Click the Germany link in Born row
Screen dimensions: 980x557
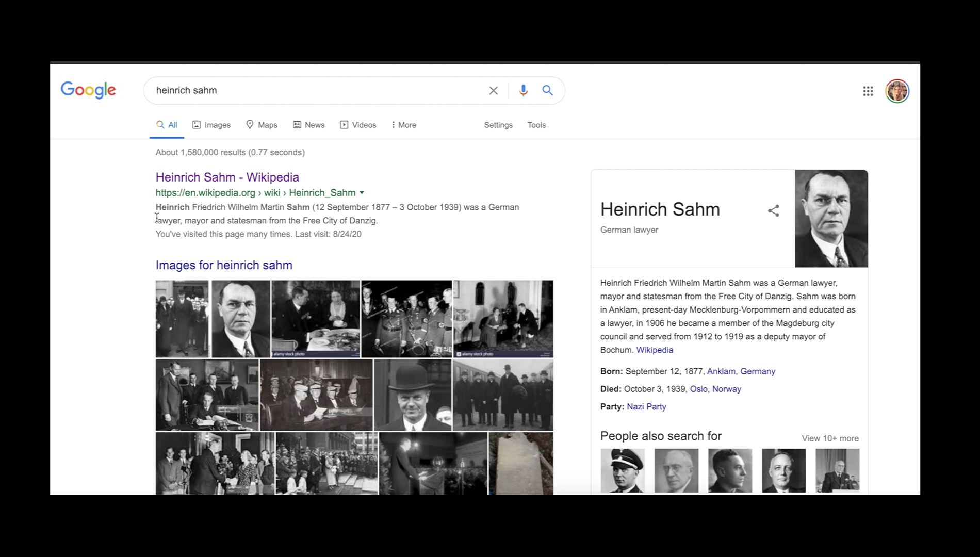tap(758, 371)
